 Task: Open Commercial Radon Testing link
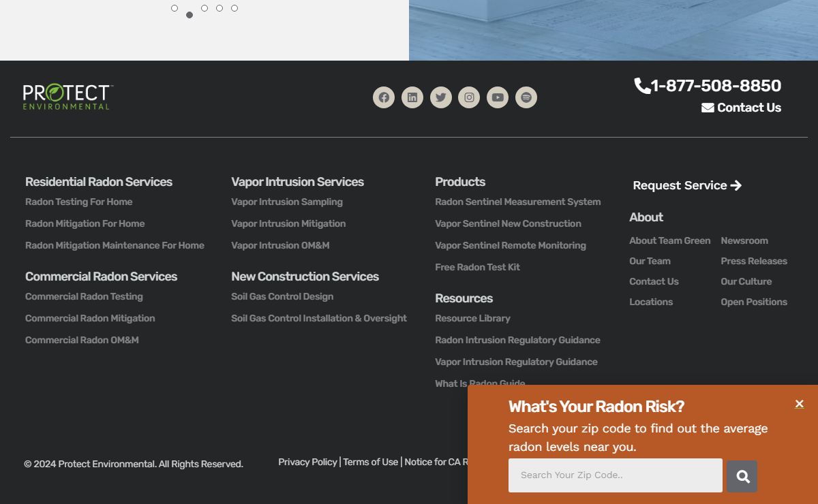pos(84,296)
